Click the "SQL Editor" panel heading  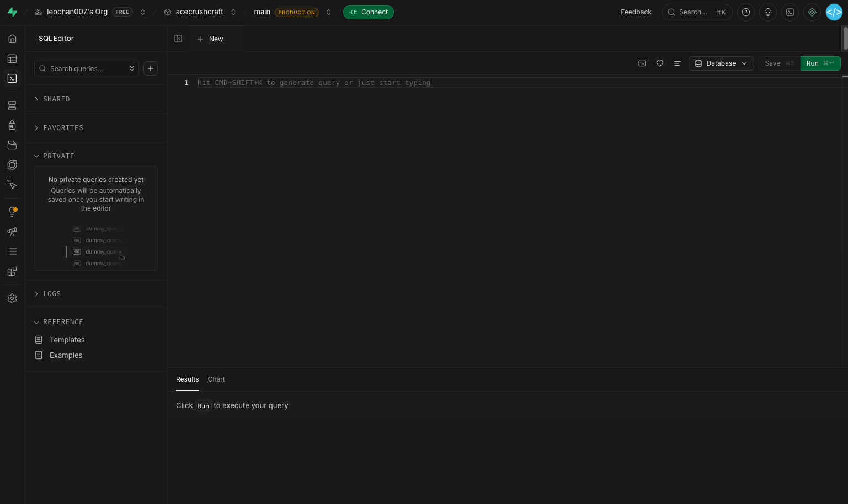tap(56, 39)
